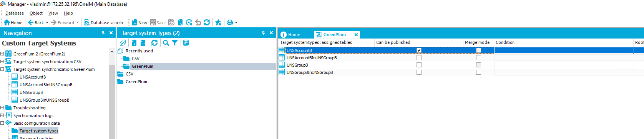Reload data using main toolbar refresh icon
The height and width of the screenshot is (139, 644).
tap(207, 22)
